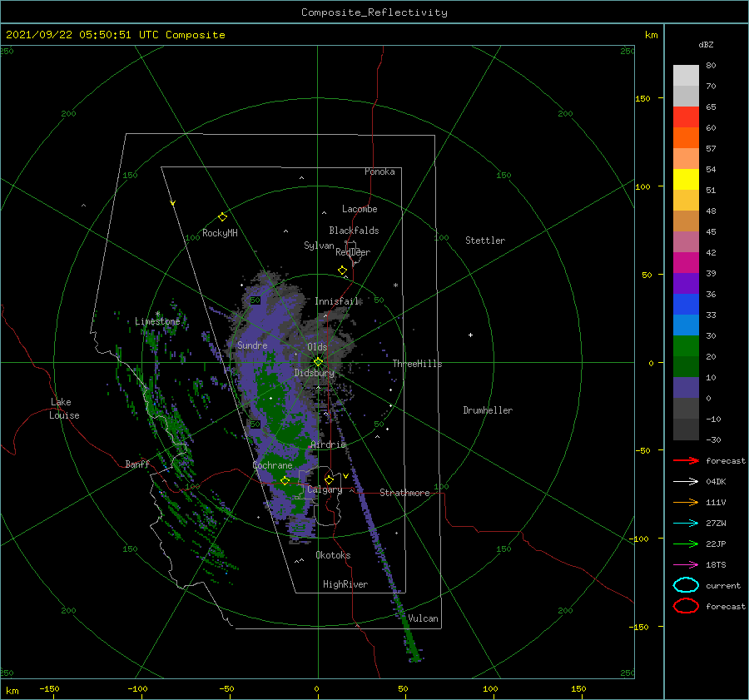
Task: Click the magenta swatch between 42 and 39 dBZ
Action: pos(686,263)
